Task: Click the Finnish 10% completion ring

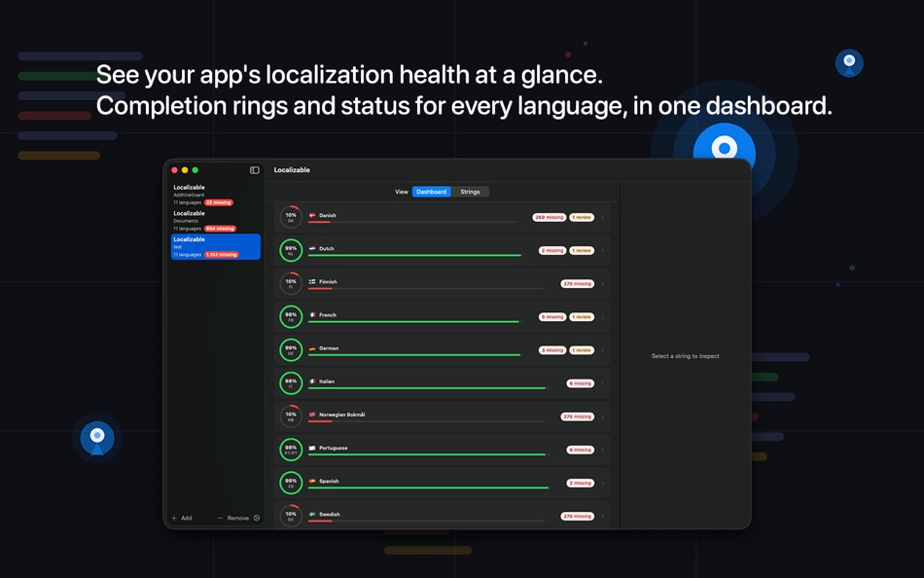Action: pyautogui.click(x=291, y=284)
